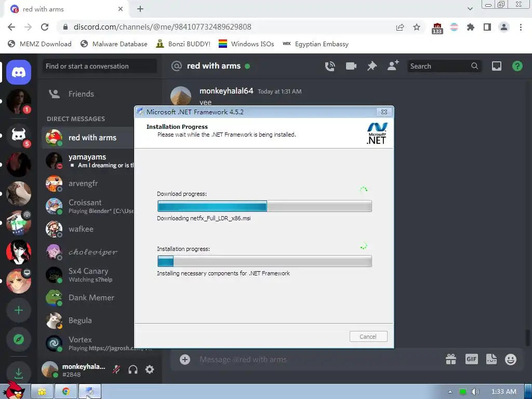This screenshot has height=399, width=532.
Task: Cancel the .NET Framework installation
Action: click(x=368, y=337)
